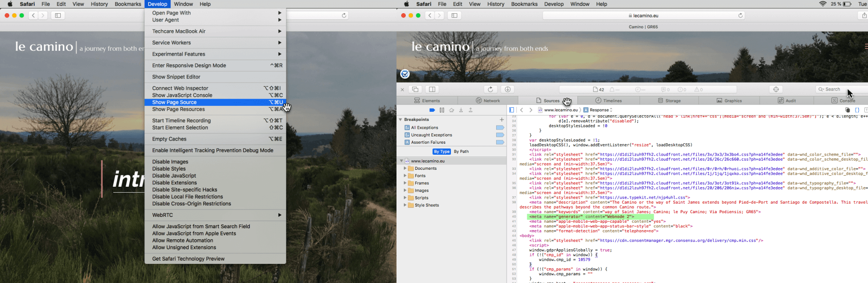Screen dimensions: 868x283
Task: Open the User Agent submenu
Action: click(215, 20)
